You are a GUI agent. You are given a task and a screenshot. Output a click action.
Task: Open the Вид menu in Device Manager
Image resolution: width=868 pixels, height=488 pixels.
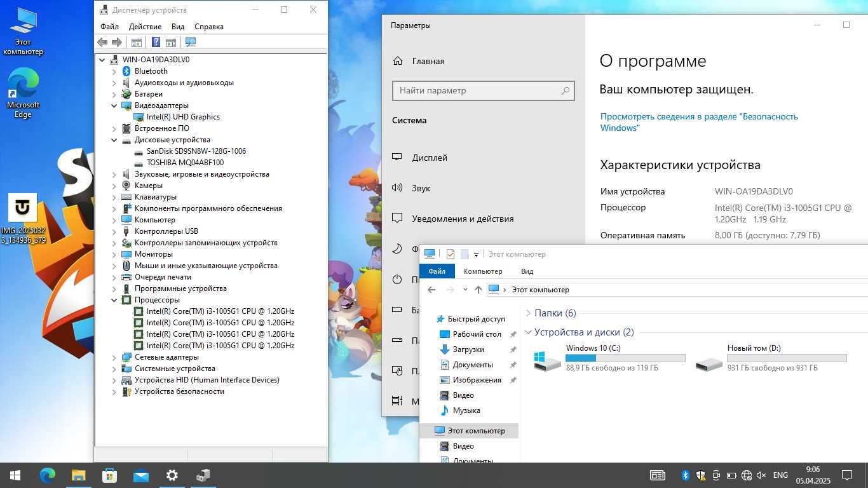pyautogui.click(x=178, y=27)
